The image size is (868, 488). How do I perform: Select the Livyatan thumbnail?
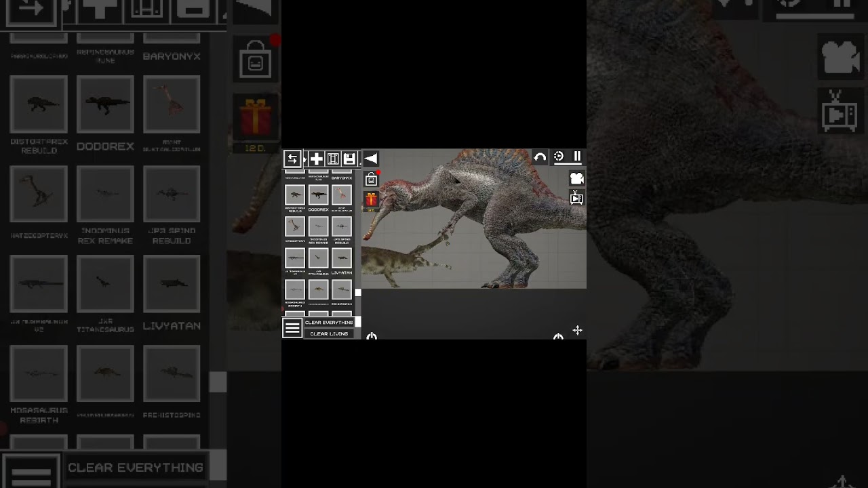coord(342,258)
